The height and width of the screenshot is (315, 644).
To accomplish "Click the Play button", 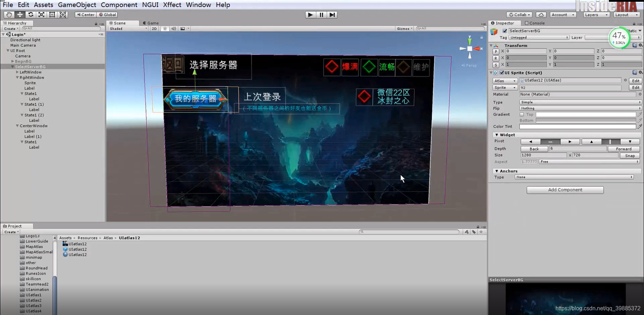I will click(x=310, y=15).
